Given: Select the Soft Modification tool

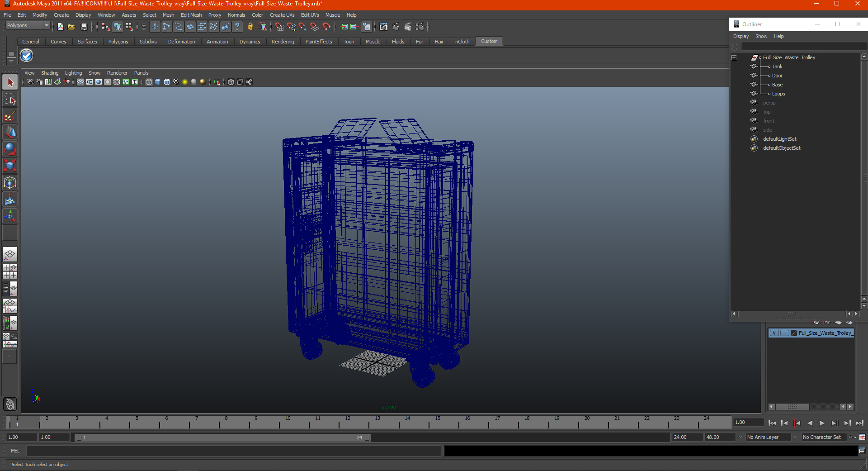Looking at the screenshot, I should tap(10, 200).
